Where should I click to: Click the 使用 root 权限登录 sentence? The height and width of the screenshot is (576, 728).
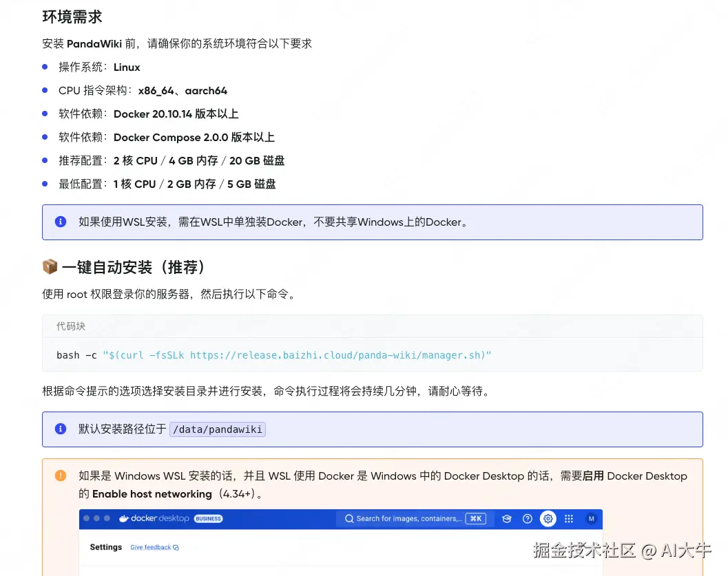pos(169,294)
